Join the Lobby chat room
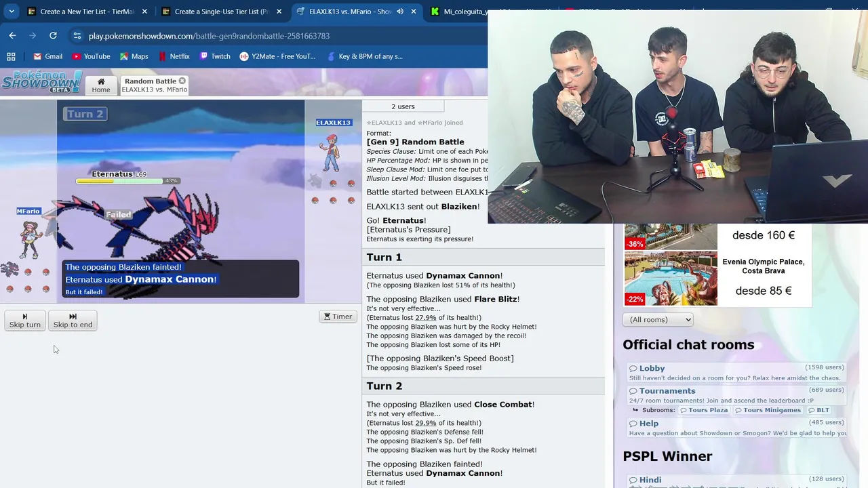 click(x=736, y=373)
